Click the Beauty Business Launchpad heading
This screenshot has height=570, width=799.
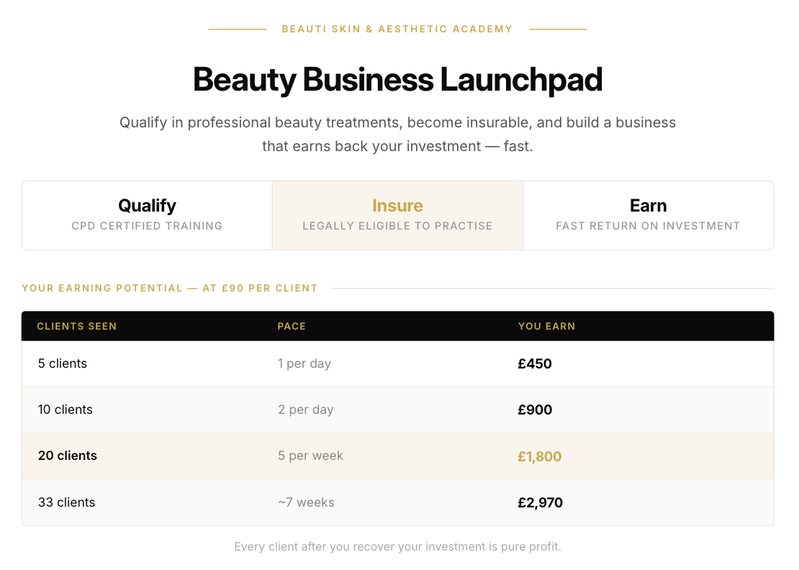tap(397, 79)
